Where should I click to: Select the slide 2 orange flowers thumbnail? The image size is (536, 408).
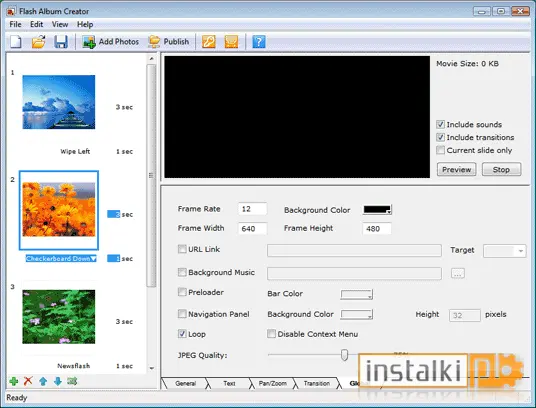pos(59,209)
